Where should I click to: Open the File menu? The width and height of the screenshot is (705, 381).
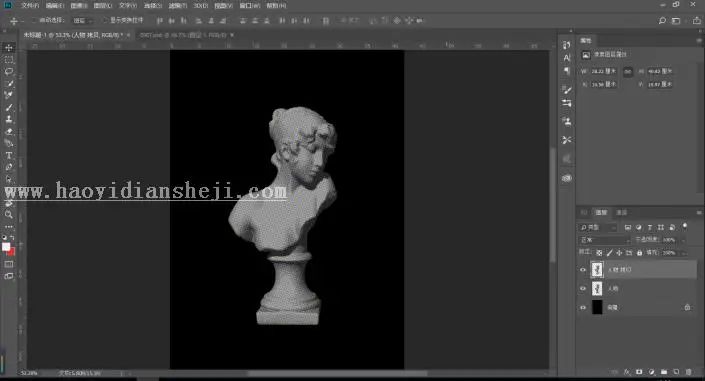tap(30, 6)
